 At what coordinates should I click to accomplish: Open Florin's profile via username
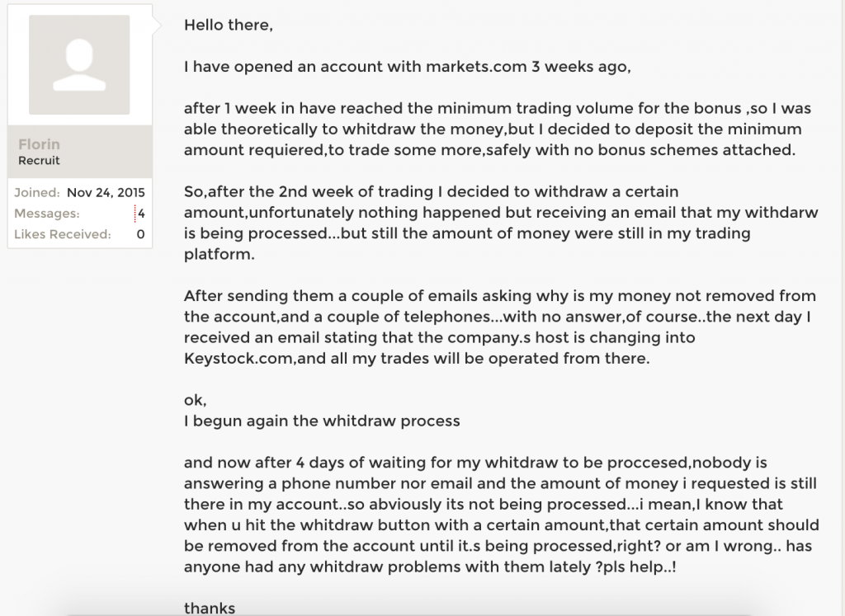click(39, 144)
